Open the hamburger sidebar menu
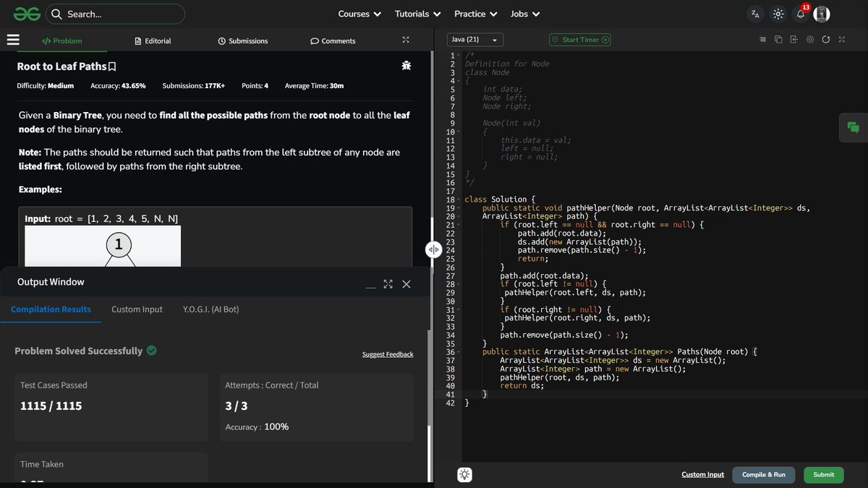 [x=13, y=40]
